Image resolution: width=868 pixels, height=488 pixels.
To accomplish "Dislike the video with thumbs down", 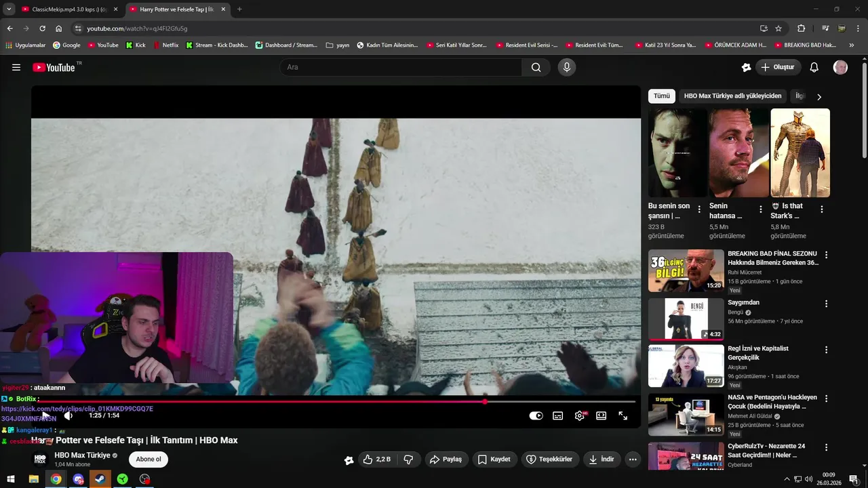I will pos(408,459).
